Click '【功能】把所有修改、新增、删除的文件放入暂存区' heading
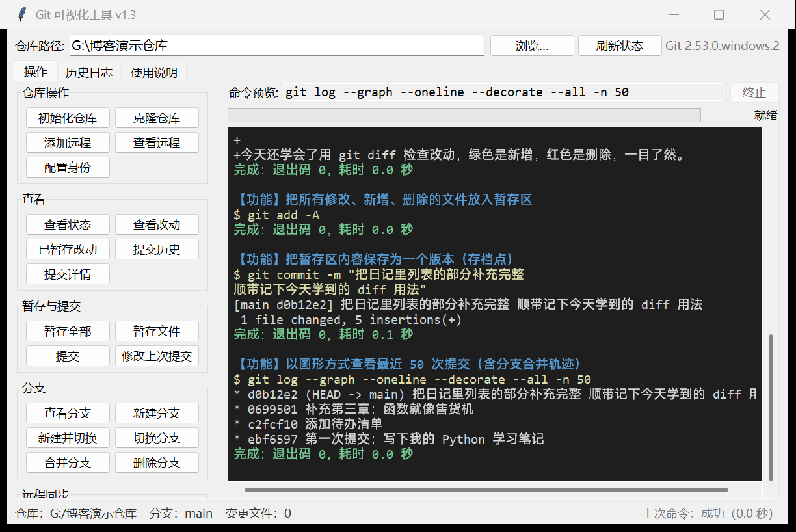Viewport: 796px width, 532px height. (x=383, y=200)
